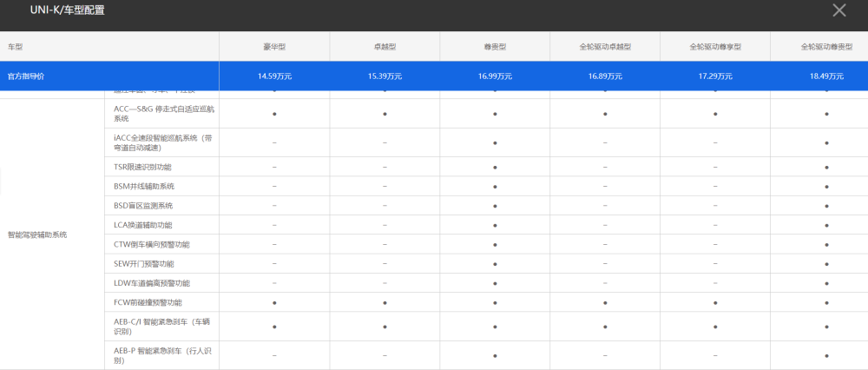This screenshot has height=370, width=868.
Task: Select the '尊贵型' column header
Action: [495, 47]
